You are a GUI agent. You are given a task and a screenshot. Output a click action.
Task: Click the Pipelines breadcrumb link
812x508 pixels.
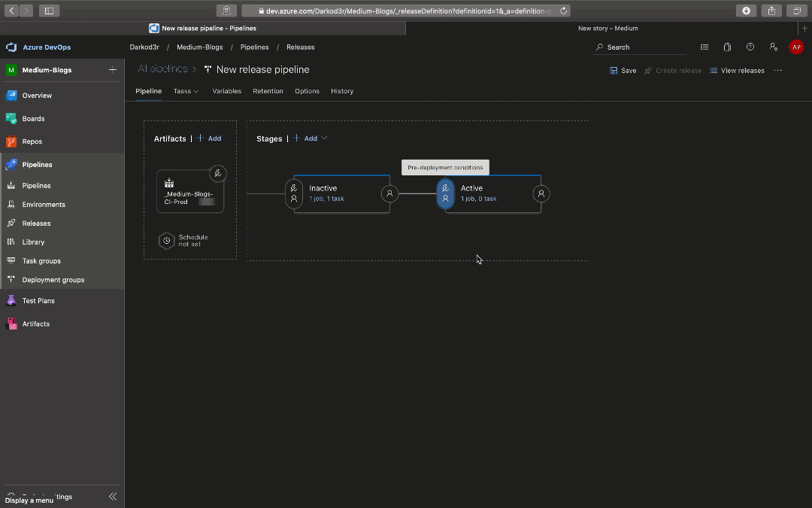click(254, 47)
